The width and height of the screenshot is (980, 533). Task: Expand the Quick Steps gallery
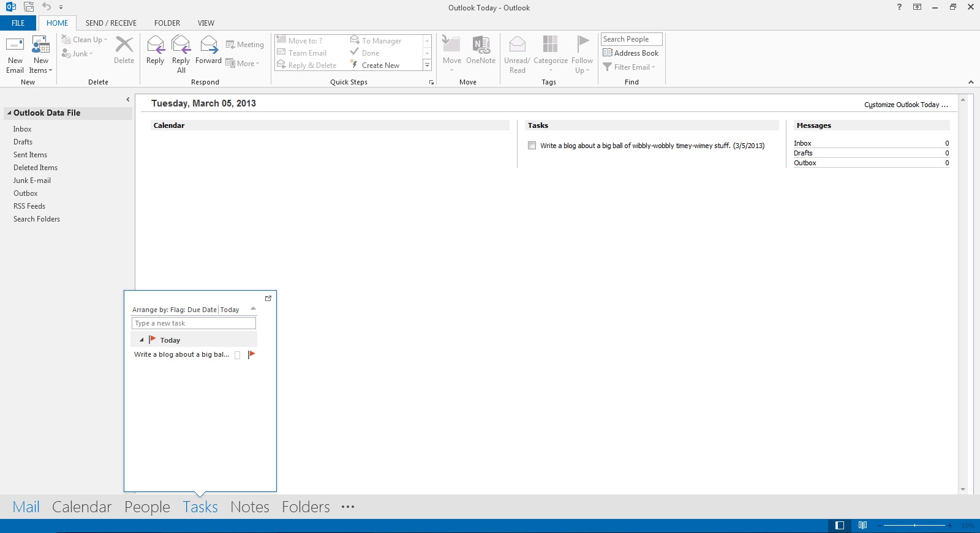(x=427, y=65)
